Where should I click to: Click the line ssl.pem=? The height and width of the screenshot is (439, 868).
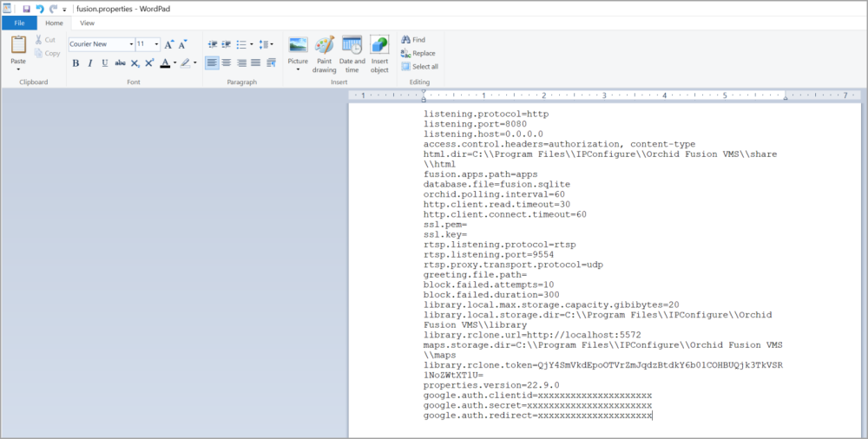[x=445, y=224]
